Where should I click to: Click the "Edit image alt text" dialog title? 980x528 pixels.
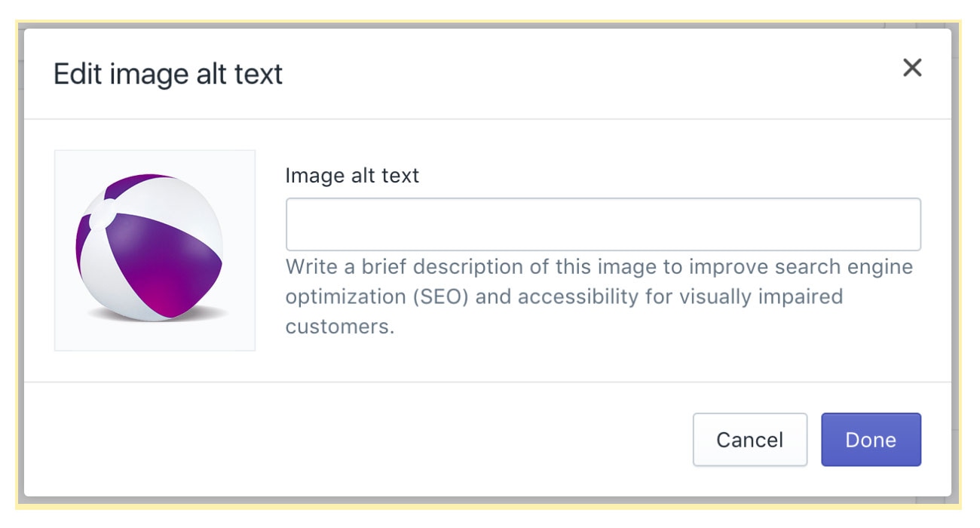tap(168, 74)
